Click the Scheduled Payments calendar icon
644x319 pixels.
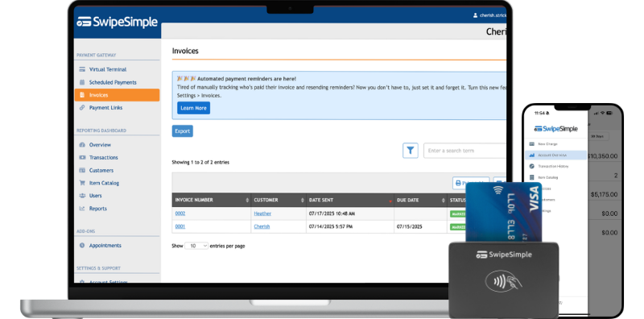[x=82, y=82]
